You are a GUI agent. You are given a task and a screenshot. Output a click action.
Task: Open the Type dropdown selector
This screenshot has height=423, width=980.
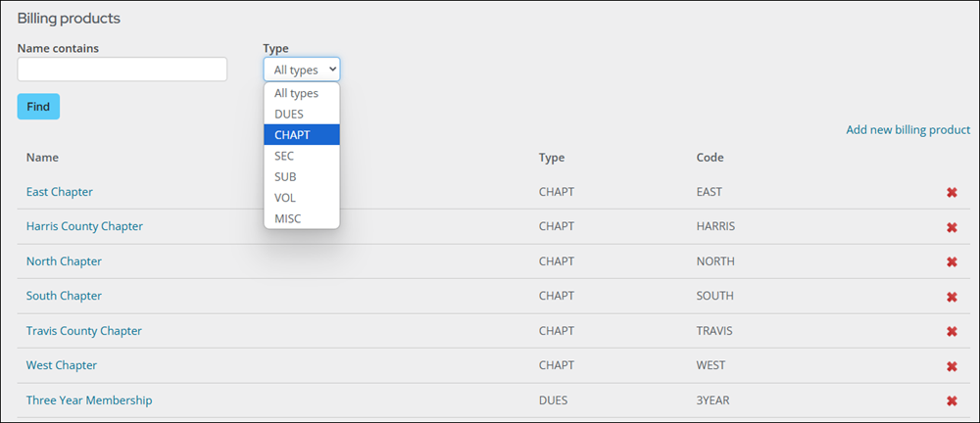point(301,70)
